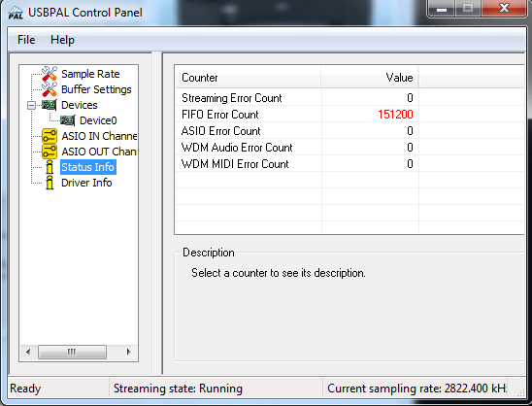This screenshot has width=532, height=406.
Task: Select the Streaming Error Count row
Action: point(349,98)
